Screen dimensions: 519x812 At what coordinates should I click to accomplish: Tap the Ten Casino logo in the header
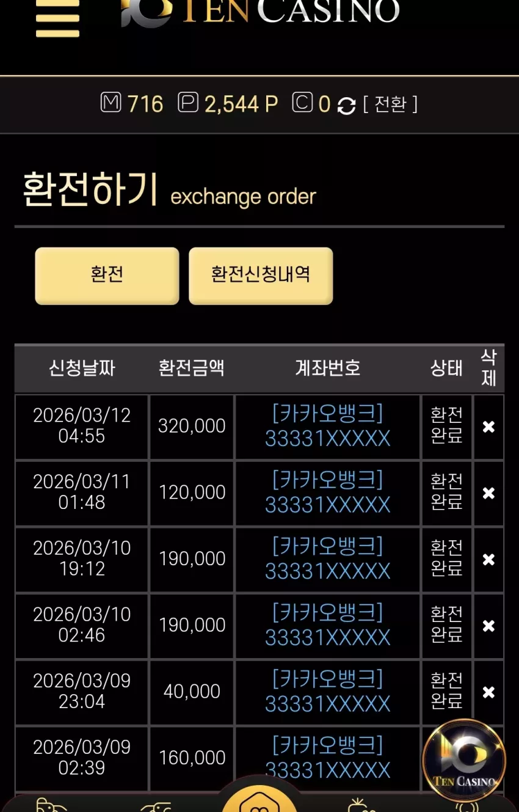[260, 12]
